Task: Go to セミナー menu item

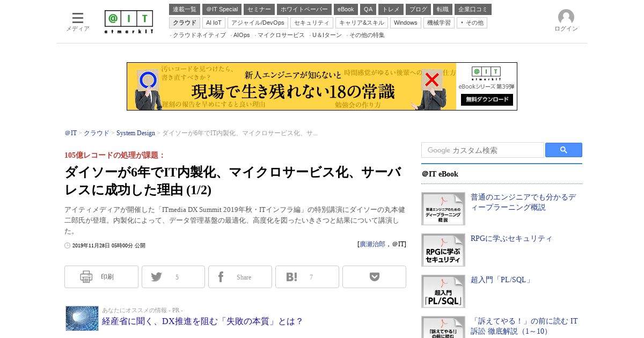Action: 259,10
